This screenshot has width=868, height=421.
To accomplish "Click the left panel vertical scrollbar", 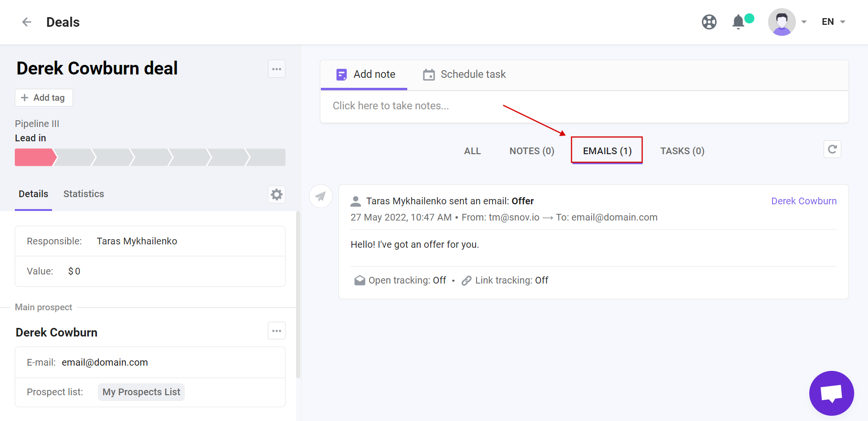I will [298, 295].
